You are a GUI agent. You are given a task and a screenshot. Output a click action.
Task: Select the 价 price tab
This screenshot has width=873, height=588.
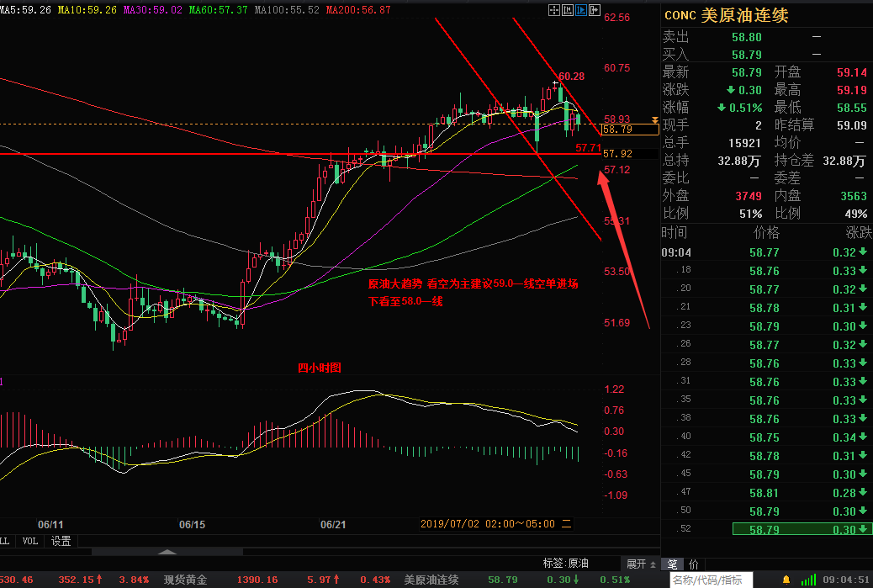pos(693,564)
